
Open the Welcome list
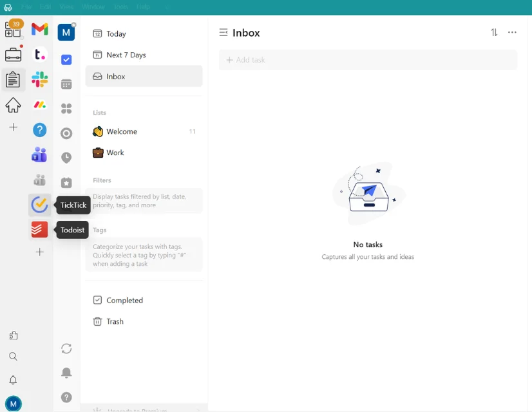pos(144,131)
